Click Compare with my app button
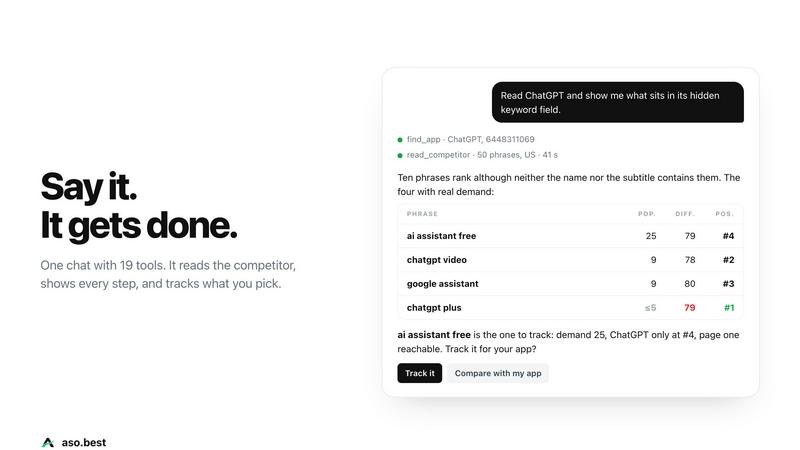Image resolution: width=800 pixels, height=450 pixels. tap(498, 373)
